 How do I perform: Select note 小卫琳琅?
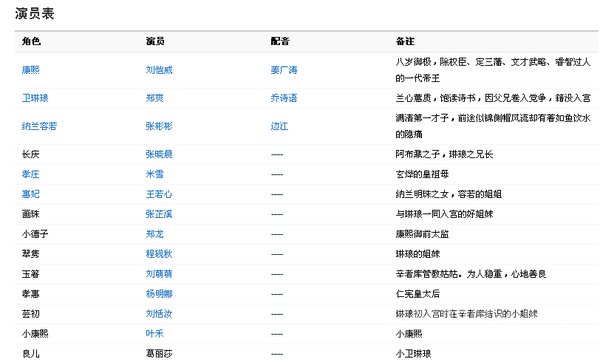[413, 354]
